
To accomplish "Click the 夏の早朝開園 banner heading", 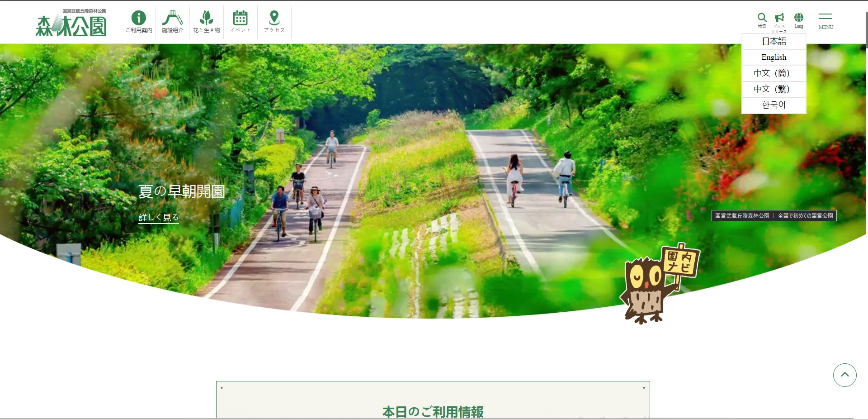I will (182, 191).
